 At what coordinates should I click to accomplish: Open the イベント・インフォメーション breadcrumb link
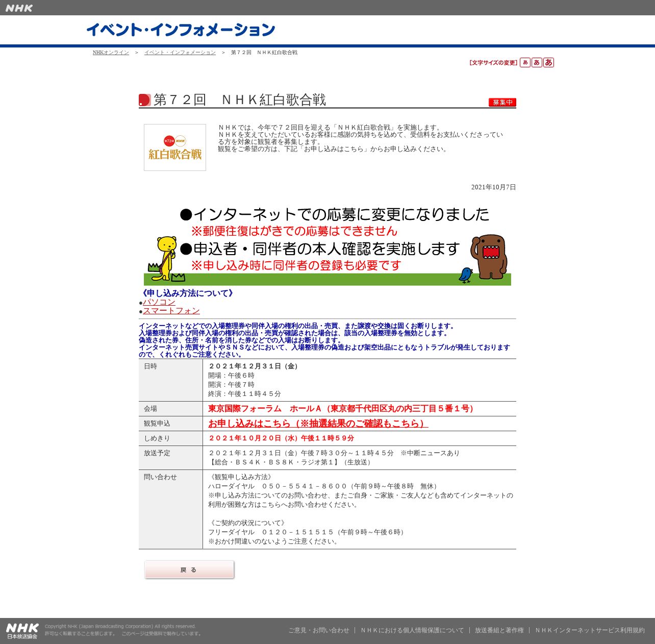tap(180, 53)
